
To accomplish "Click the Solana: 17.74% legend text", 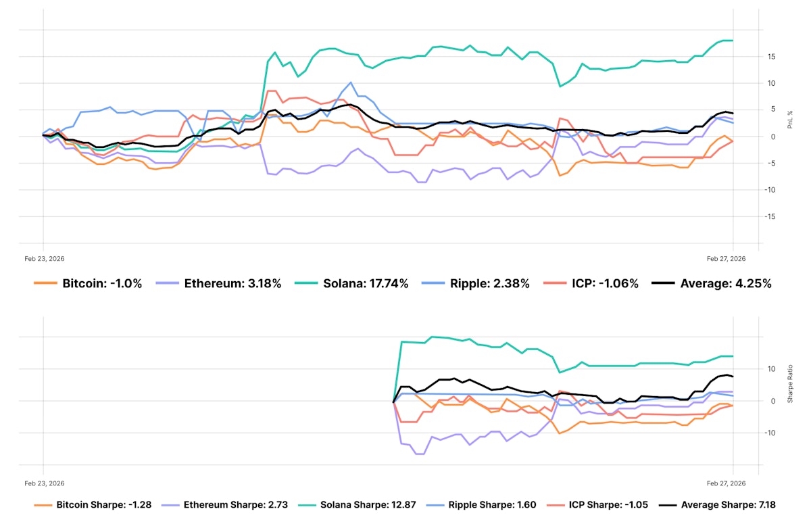I will click(365, 284).
